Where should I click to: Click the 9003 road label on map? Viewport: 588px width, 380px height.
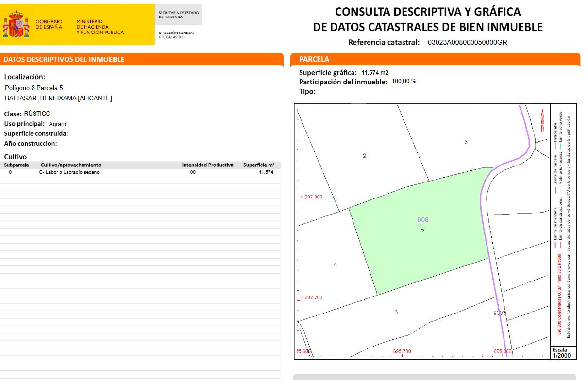coord(500,313)
